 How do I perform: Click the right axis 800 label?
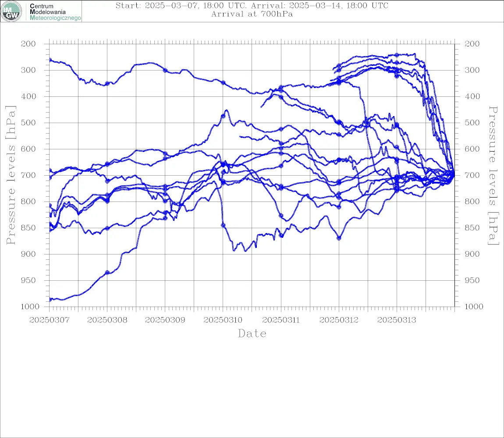[472, 201]
